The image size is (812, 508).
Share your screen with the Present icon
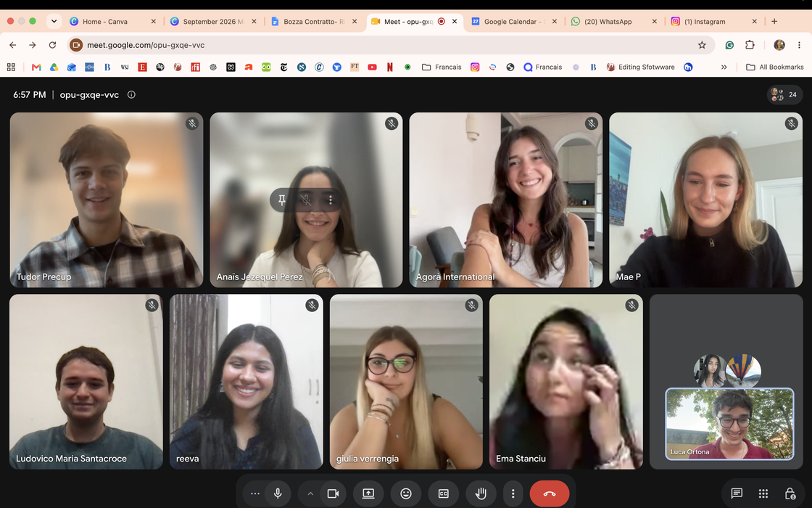(x=368, y=493)
